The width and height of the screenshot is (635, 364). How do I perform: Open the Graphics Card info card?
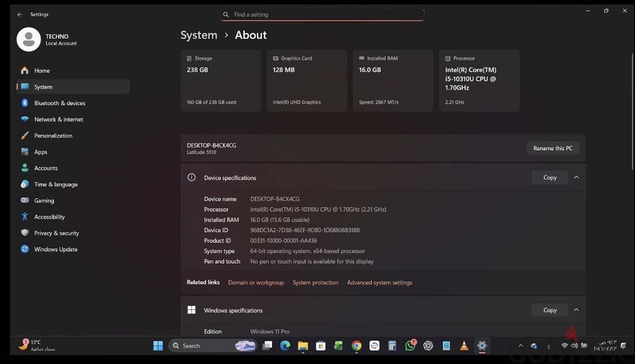[x=307, y=80]
